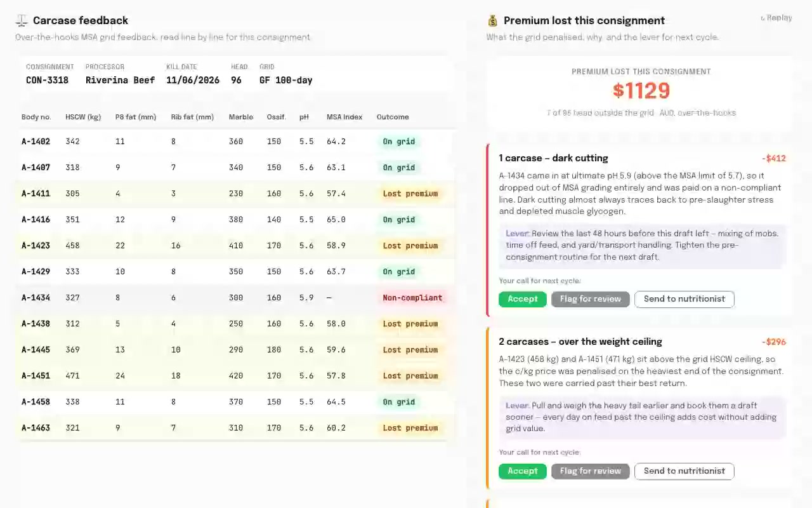Screen dimensions: 812x508
Task: Click grid value GF 100-day
Action: [x=286, y=80]
